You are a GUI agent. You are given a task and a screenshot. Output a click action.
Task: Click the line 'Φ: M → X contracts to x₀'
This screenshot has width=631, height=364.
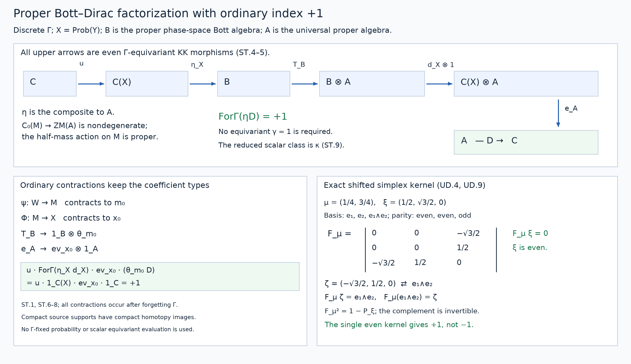71,218
